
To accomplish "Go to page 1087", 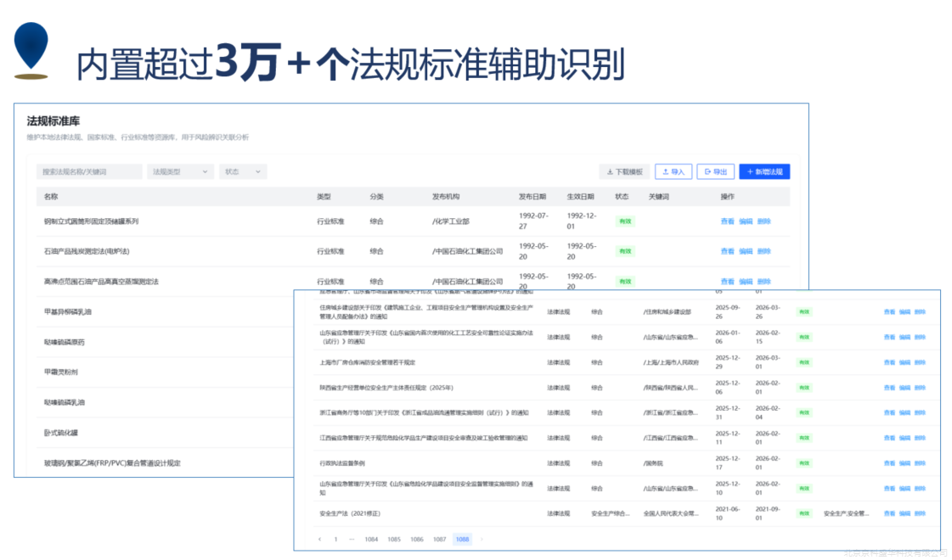I will click(x=440, y=539).
